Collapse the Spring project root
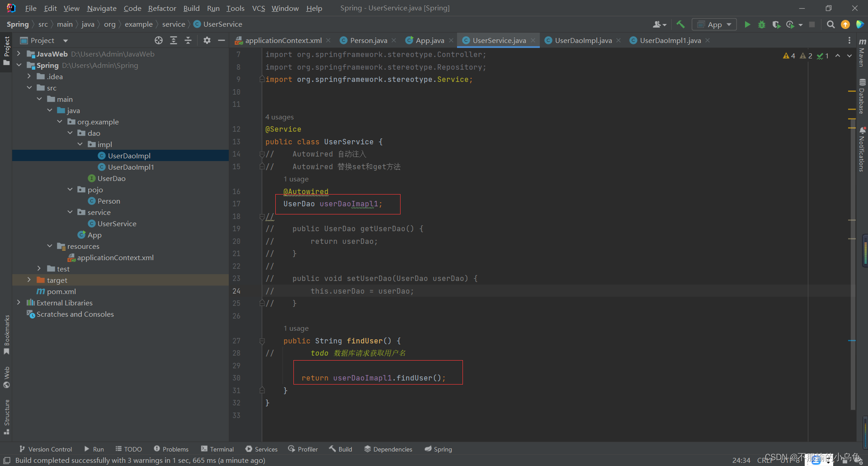This screenshot has width=868, height=466. [19, 65]
